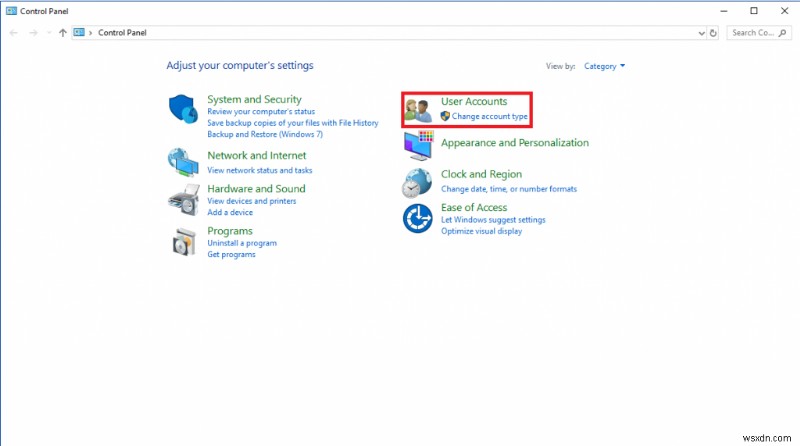
Task: Open the User Accounts people icon
Action: (418, 110)
